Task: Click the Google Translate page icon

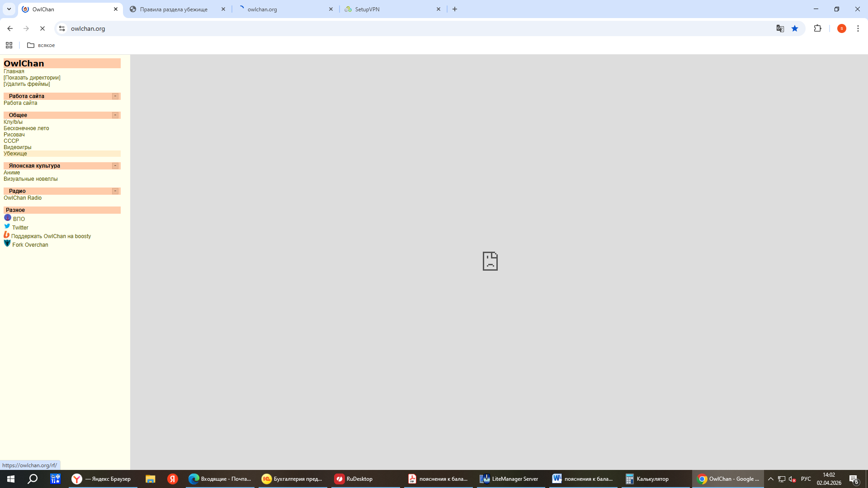Action: (780, 28)
